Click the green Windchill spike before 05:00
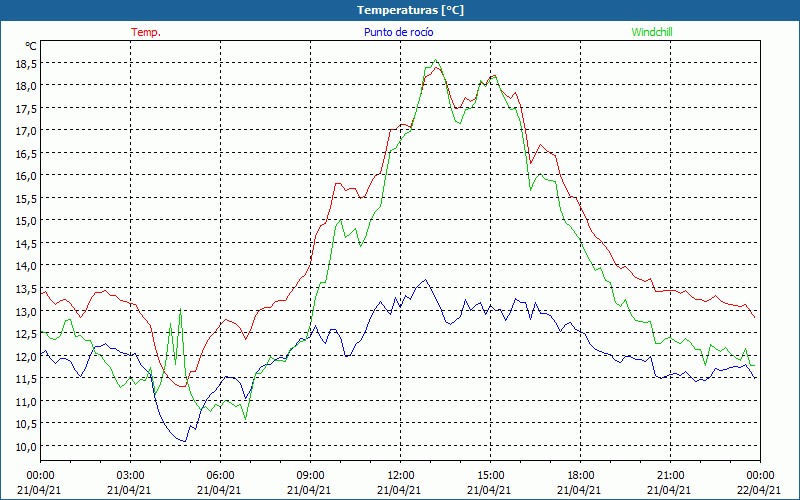 pos(180,309)
